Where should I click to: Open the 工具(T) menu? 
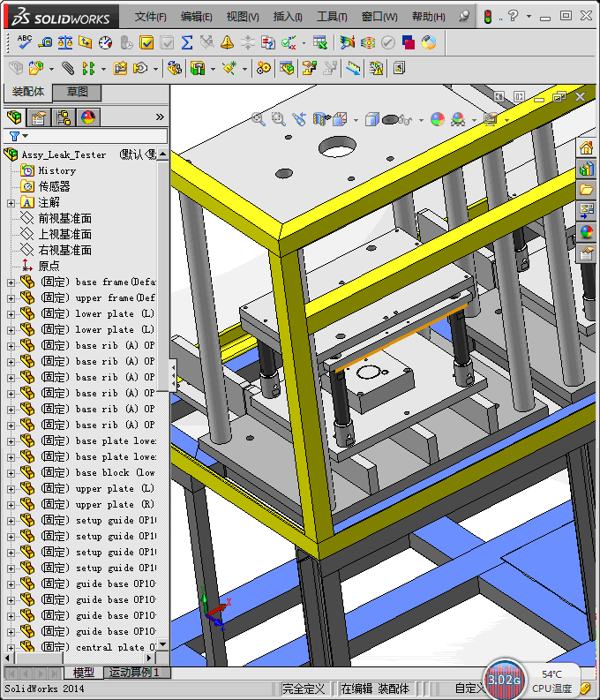[x=332, y=17]
